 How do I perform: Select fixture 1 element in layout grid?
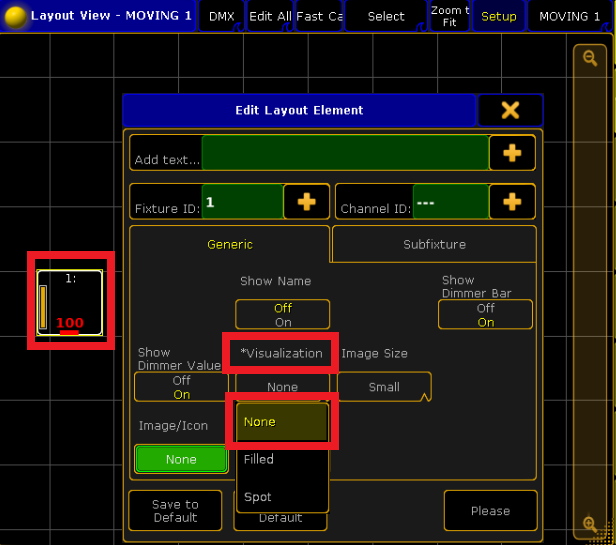(70, 303)
